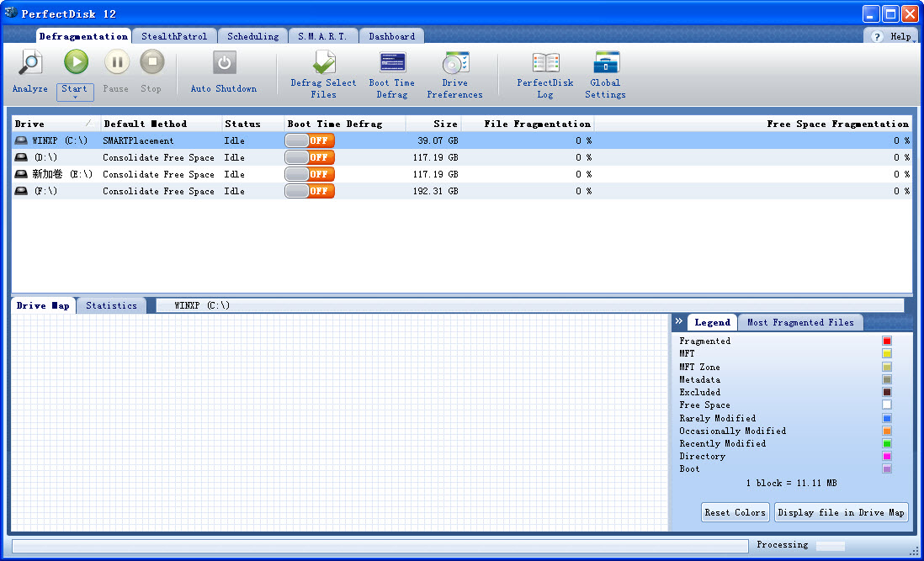Collapse the Legend panel with double chevron
924x561 pixels.
(x=678, y=322)
